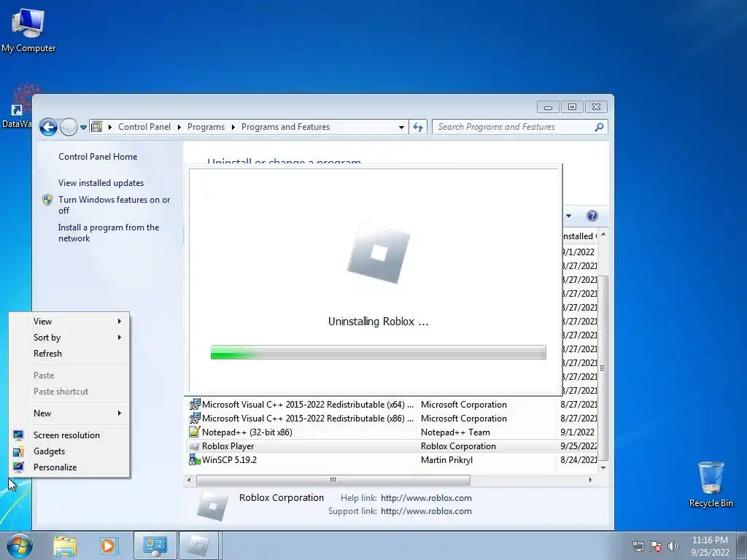Click Turn Windows features on or off
Image resolution: width=747 pixels, height=560 pixels.
[114, 205]
